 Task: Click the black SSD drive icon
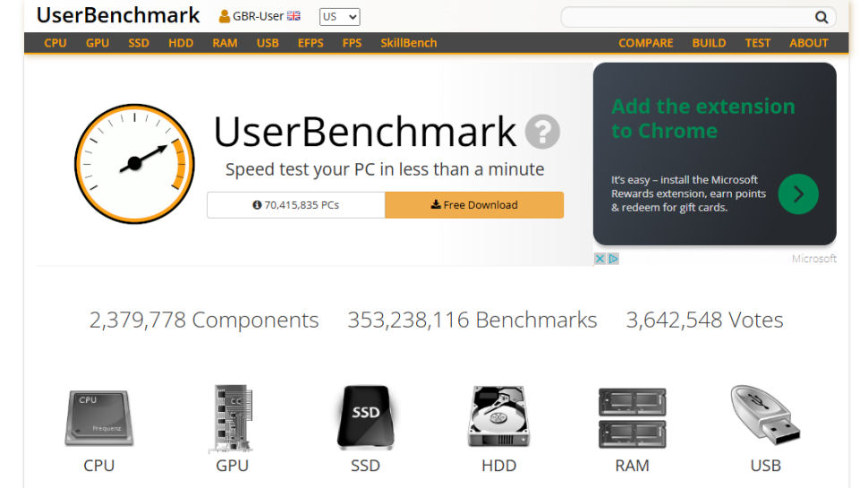(365, 417)
